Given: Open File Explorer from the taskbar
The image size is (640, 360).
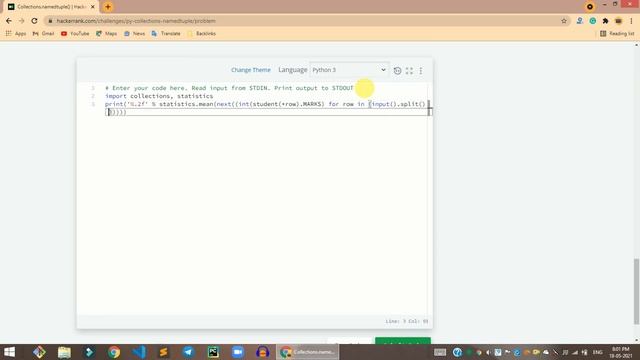Looking at the screenshot, I should click(64, 352).
